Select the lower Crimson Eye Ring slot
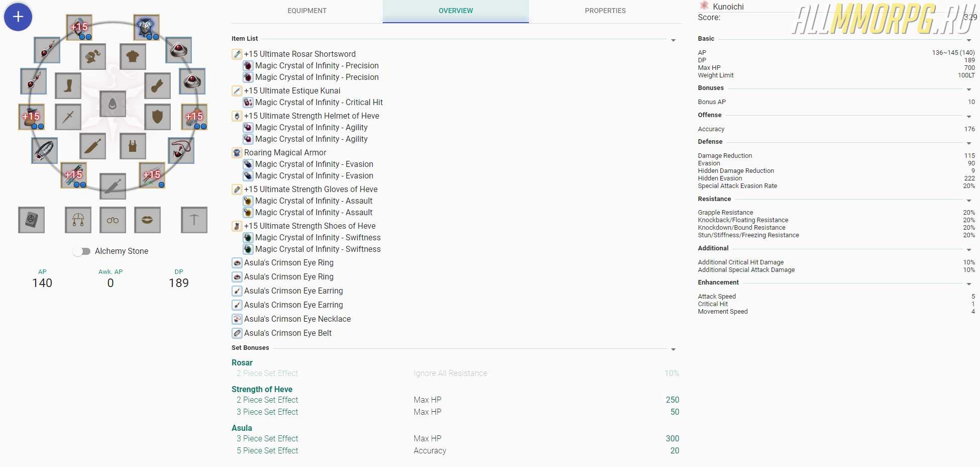This screenshot has height=467, width=980. coord(192,81)
